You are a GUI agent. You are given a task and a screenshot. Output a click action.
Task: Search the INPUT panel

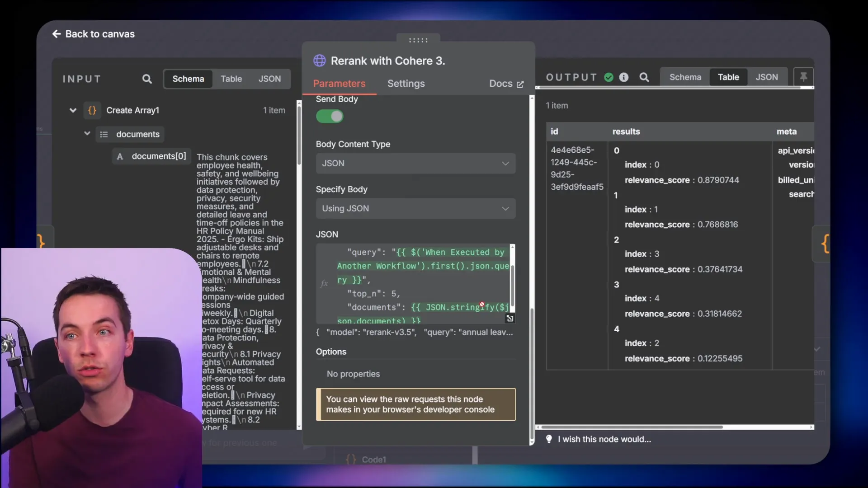147,79
